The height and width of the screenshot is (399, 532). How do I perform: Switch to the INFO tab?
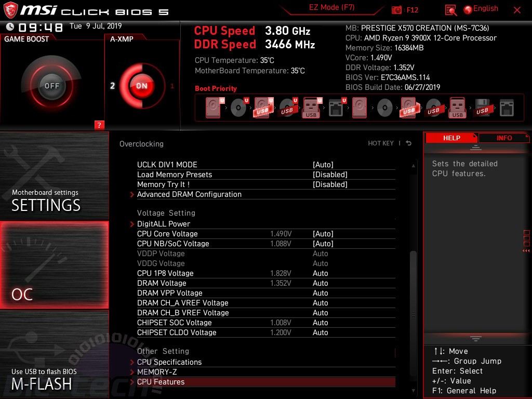[504, 138]
